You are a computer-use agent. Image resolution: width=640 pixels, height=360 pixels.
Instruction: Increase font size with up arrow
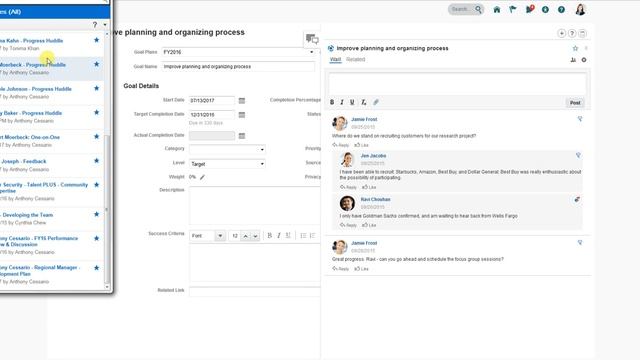click(246, 236)
